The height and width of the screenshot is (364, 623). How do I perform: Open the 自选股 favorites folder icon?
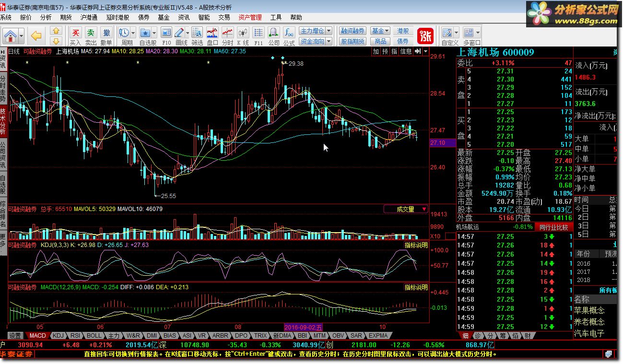coord(145,33)
